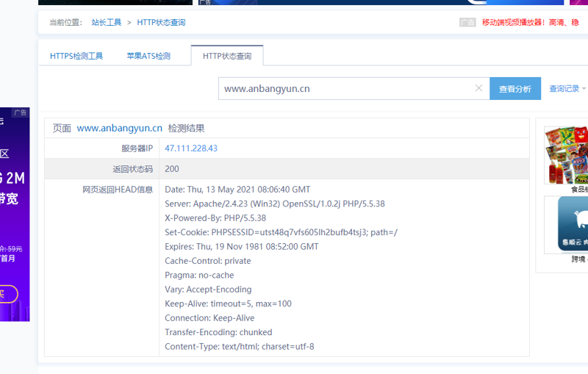This screenshot has height=374, width=588.
Task: Open the www.anbangyun.cn result link
Action: pos(120,128)
